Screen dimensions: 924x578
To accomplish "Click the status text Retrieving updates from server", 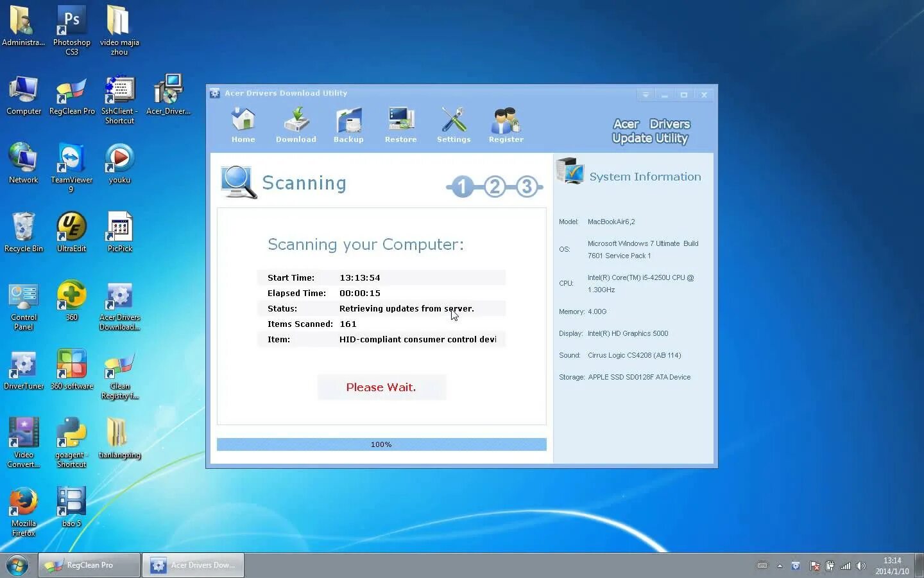I will coord(407,309).
